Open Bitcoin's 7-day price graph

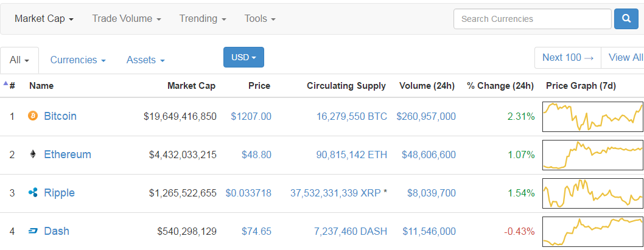click(593, 116)
